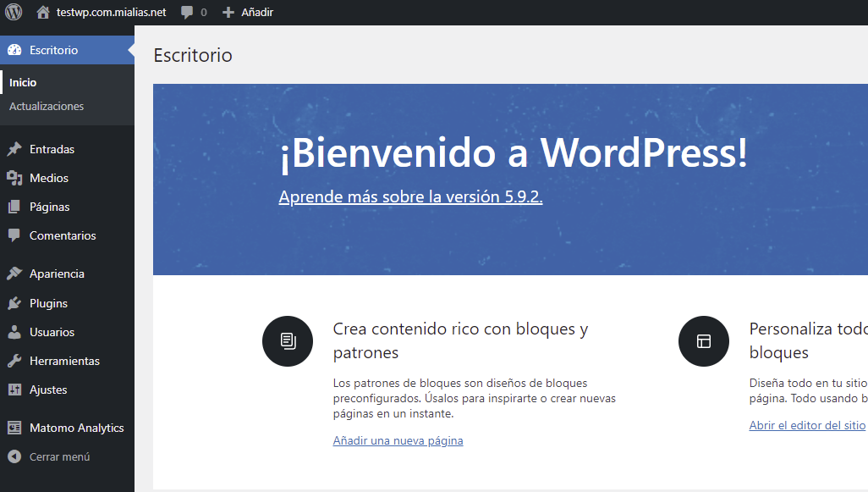
Task: Click the Matomo Analytics sidebar icon
Action: click(x=14, y=428)
